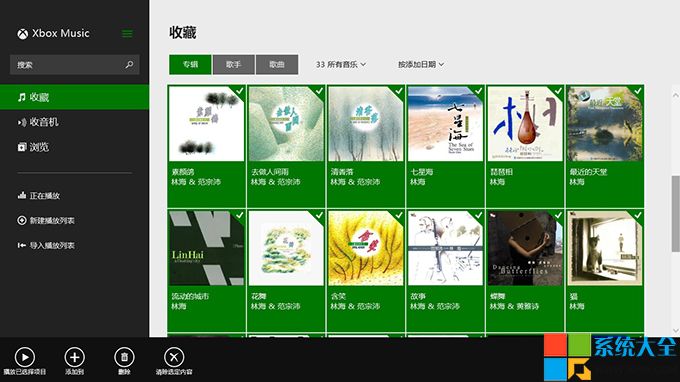Create a playlist via 新建播放列表
Image resolution: width=680 pixels, height=382 pixels.
click(x=46, y=220)
